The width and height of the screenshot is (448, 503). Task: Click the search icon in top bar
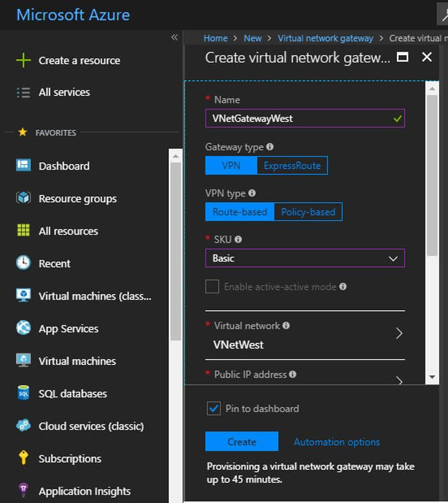pyautogui.click(x=443, y=14)
